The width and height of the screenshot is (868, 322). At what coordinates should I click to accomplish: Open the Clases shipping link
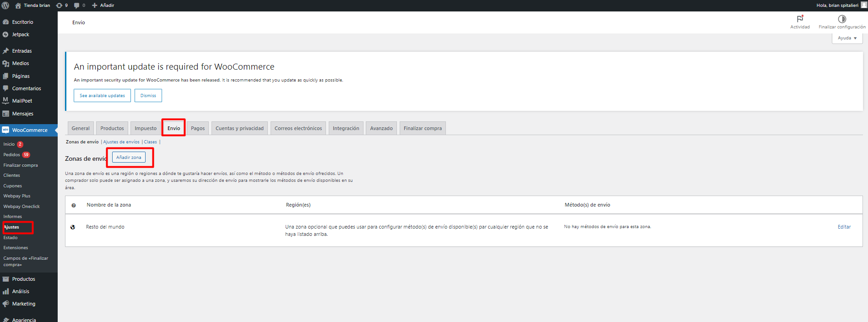pyautogui.click(x=150, y=142)
